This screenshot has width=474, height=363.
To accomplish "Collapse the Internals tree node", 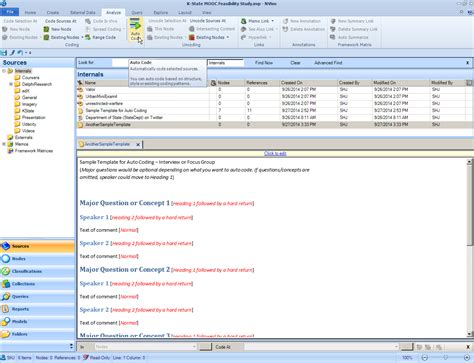I will (x=4, y=71).
